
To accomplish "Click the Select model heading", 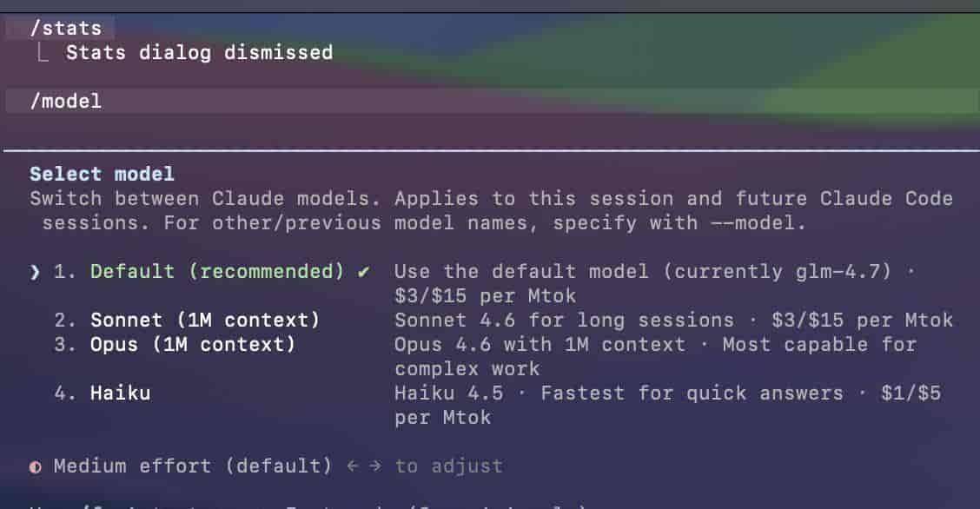I will 103,175.
